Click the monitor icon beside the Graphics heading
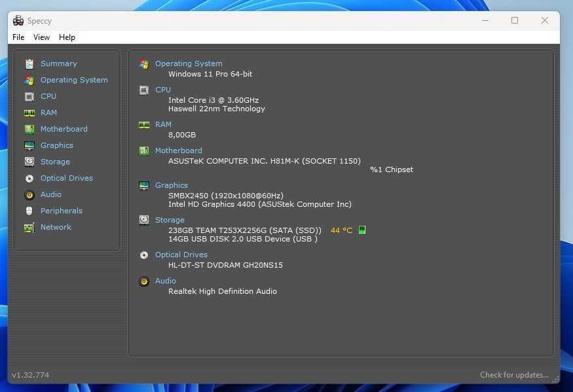573x392 pixels. (144, 186)
